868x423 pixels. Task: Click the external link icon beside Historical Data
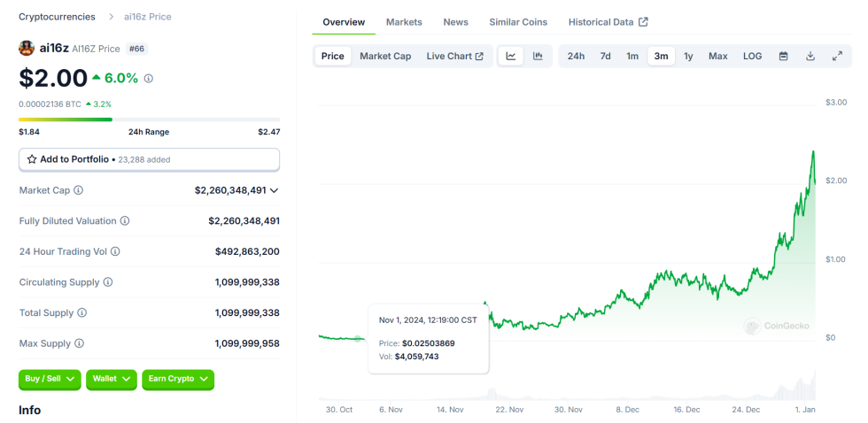643,22
